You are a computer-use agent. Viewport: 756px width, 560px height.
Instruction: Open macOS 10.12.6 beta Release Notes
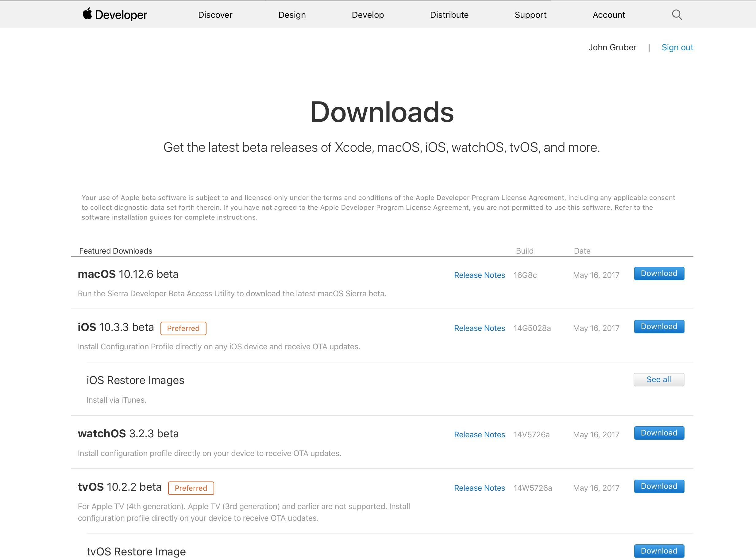pos(479,275)
